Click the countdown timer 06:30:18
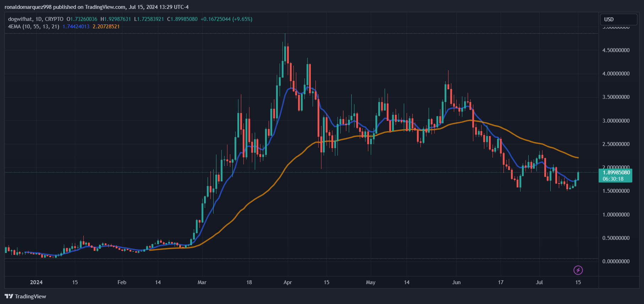 coord(613,179)
